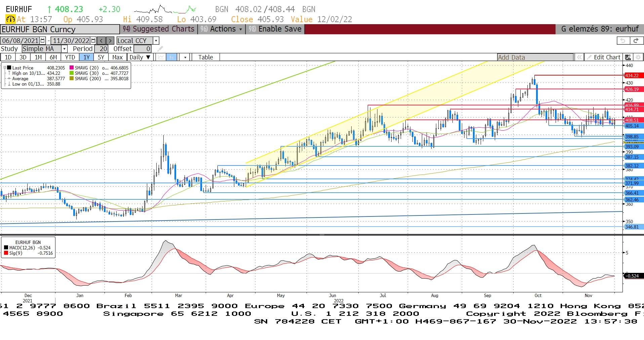This screenshot has width=644, height=340.
Task: Click the 398.85 blue price label
Action: tap(634, 137)
